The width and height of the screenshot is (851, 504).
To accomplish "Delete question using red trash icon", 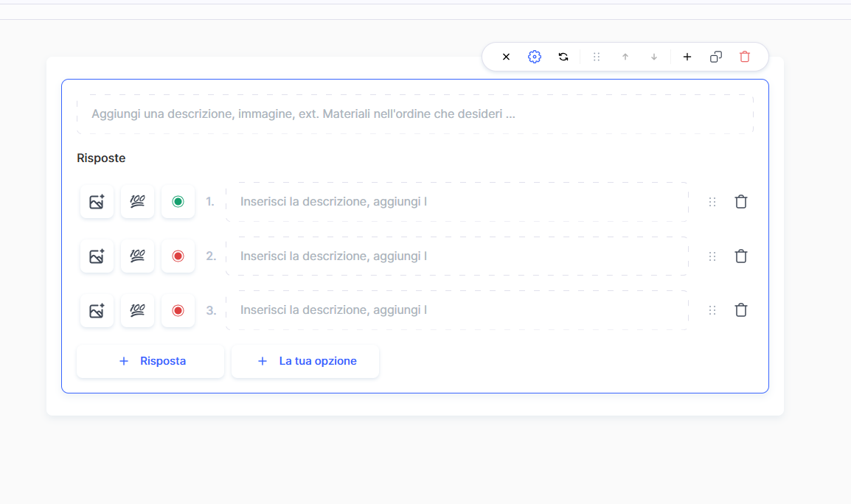I will click(745, 57).
